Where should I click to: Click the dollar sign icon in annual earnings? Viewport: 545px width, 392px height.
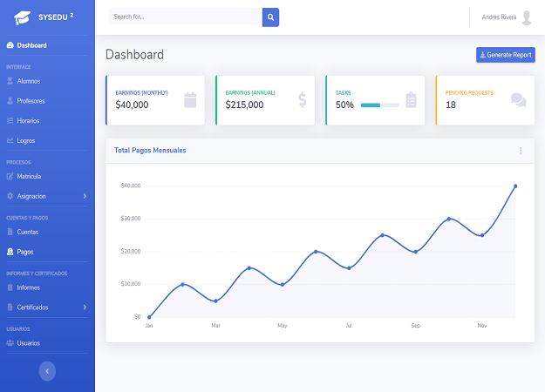coord(302,99)
